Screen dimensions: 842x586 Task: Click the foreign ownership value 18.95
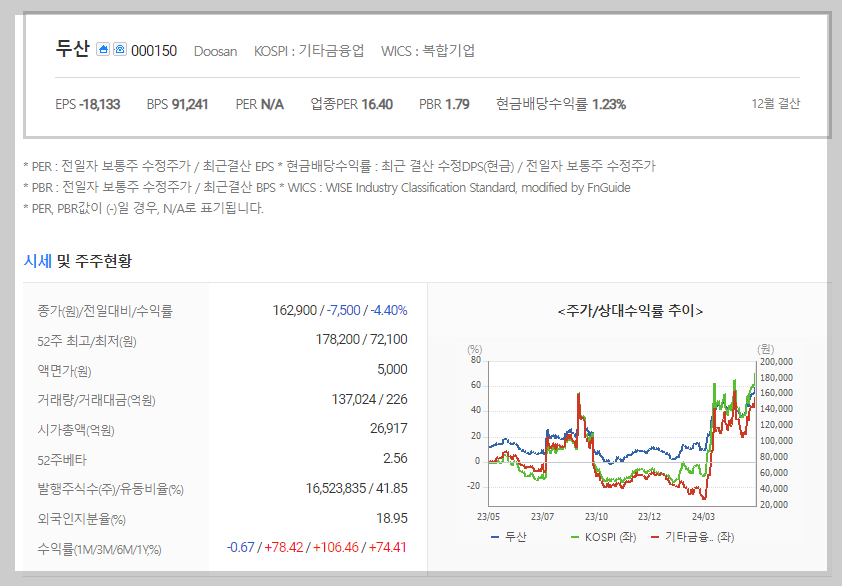click(x=392, y=518)
